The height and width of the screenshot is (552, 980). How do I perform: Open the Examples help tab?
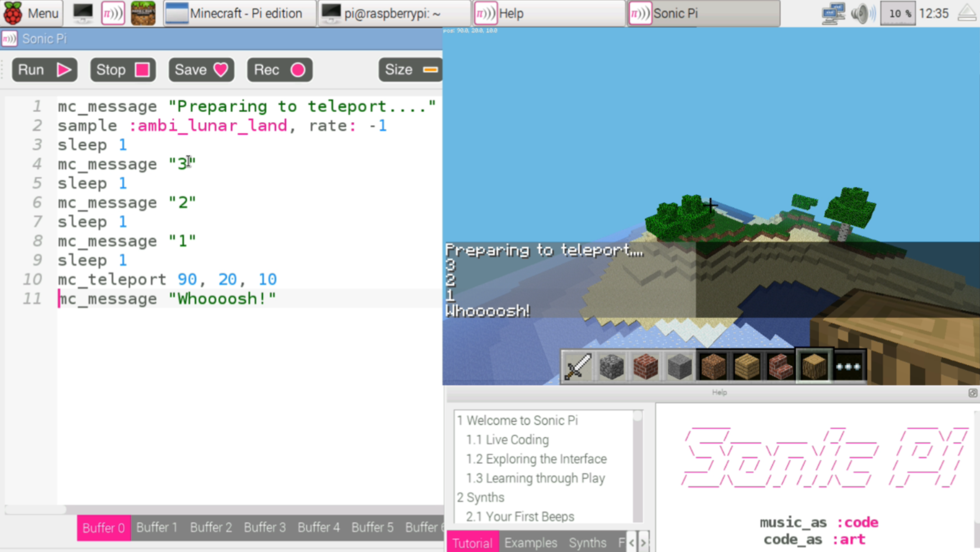pyautogui.click(x=530, y=542)
